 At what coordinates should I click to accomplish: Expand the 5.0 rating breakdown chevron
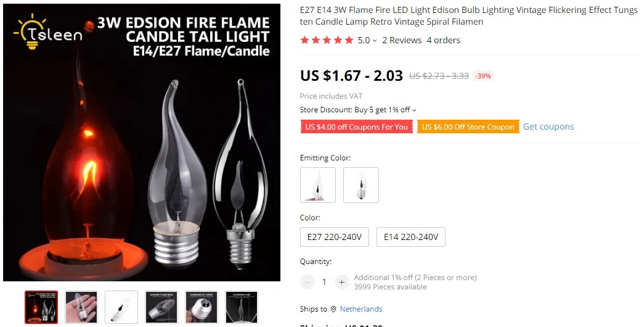point(375,41)
